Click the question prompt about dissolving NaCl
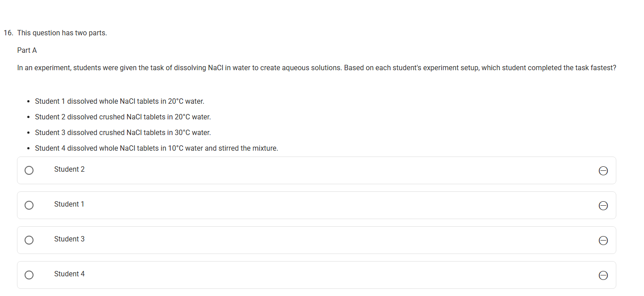The image size is (644, 296). click(x=316, y=68)
